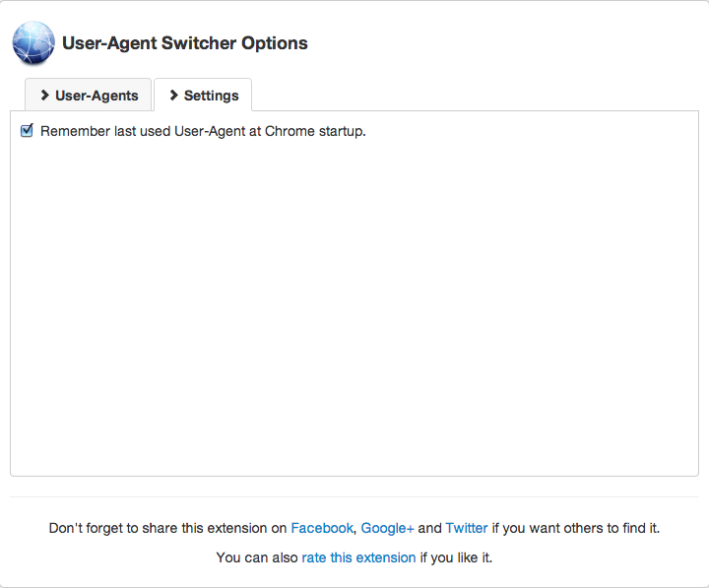
Task: Click 'if you like it' footer text
Action: [x=455, y=557]
